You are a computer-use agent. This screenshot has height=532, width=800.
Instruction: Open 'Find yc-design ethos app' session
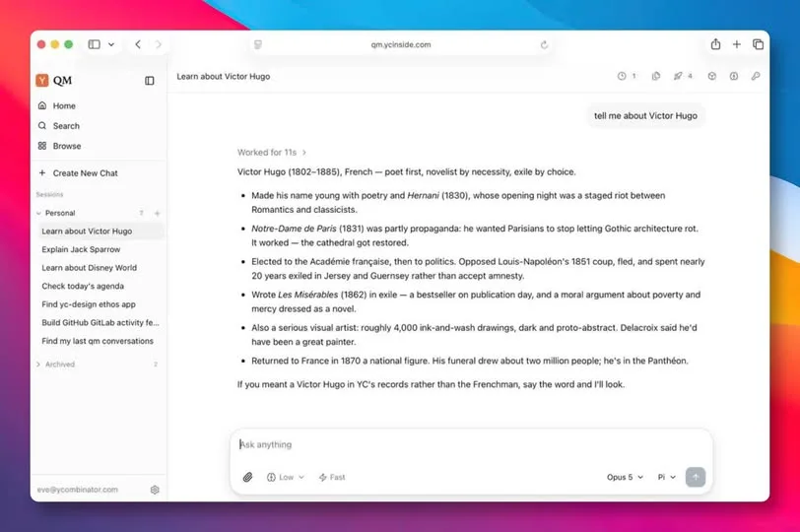(x=89, y=304)
